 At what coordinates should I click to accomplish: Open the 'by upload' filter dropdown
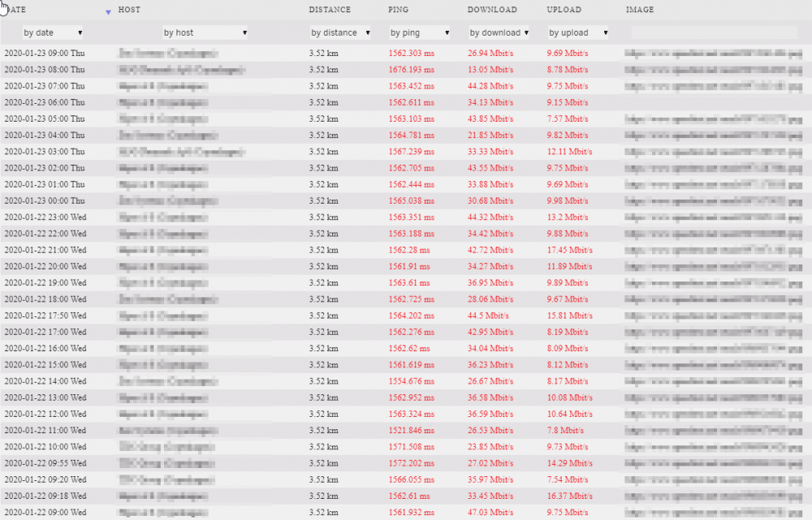[578, 32]
